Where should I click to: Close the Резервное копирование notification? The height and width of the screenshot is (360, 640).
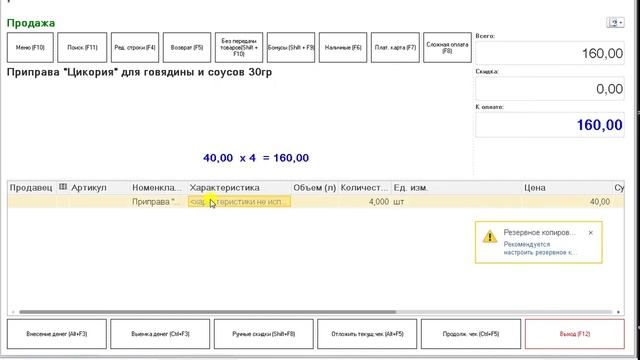[x=591, y=233]
